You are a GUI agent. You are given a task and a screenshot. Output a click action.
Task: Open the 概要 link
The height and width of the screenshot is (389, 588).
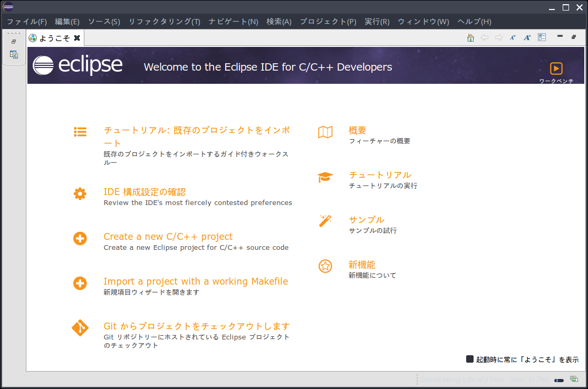coord(357,130)
